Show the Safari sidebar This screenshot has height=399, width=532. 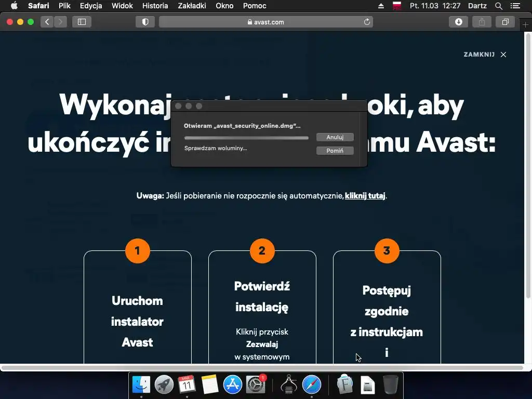point(82,22)
